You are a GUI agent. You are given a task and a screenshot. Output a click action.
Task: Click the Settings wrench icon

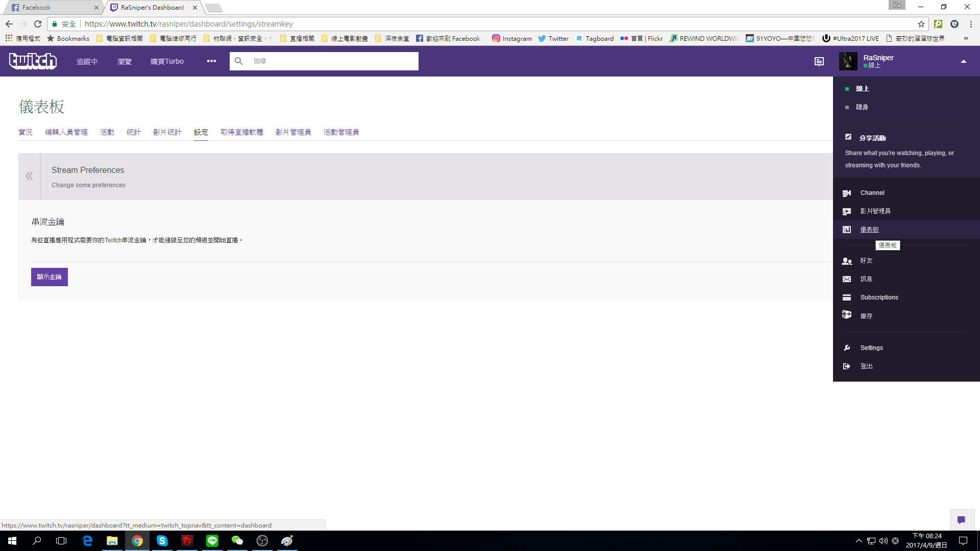click(847, 348)
